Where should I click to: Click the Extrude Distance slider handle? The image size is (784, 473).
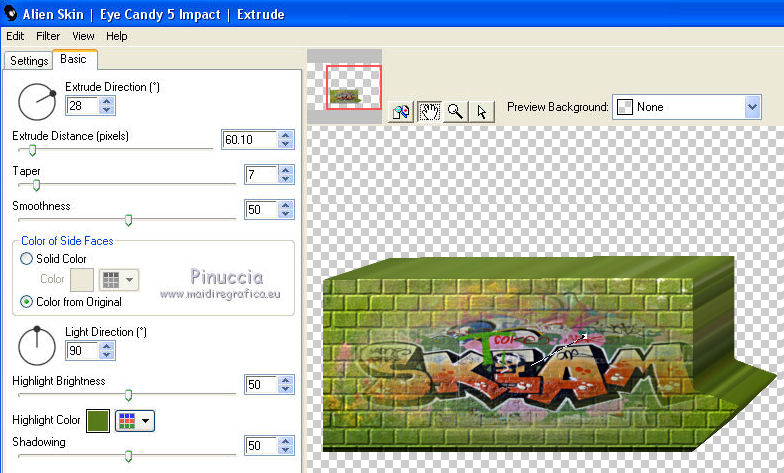tap(32, 150)
